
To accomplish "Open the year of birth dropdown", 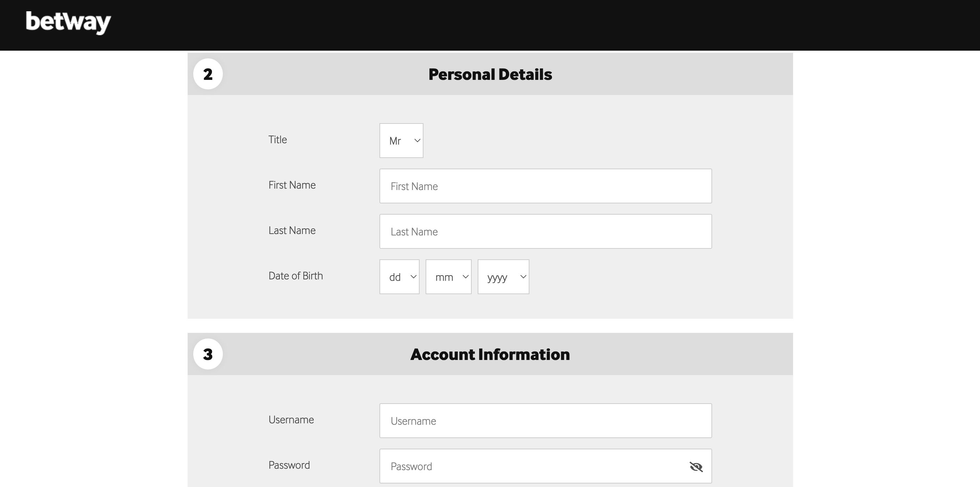I will (503, 277).
